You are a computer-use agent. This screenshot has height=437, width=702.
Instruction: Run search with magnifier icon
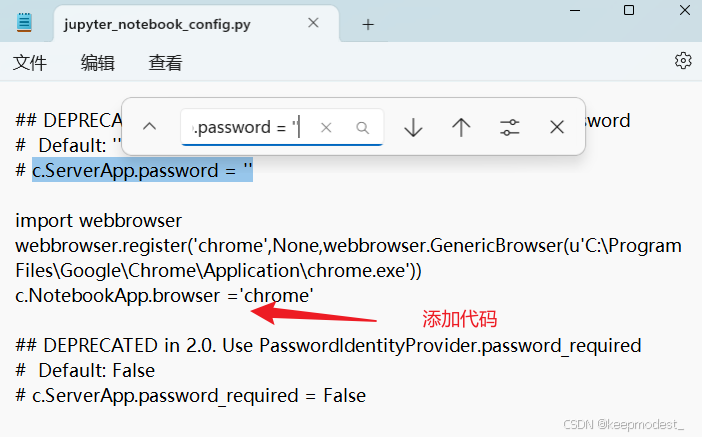click(x=362, y=128)
